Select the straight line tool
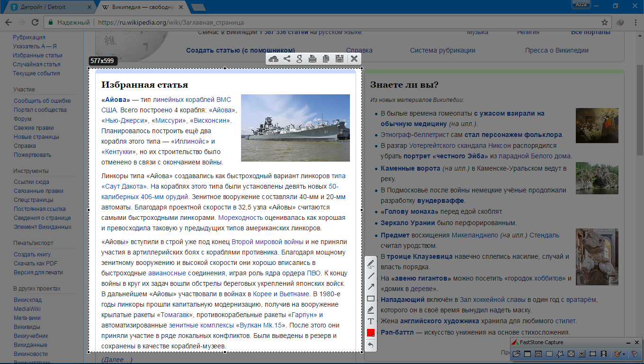The image size is (644, 364). 371,275
